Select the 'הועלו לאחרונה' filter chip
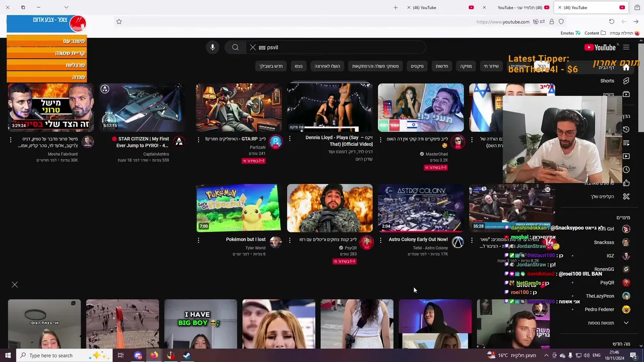The width and height of the screenshot is (644, 362). coord(327,66)
